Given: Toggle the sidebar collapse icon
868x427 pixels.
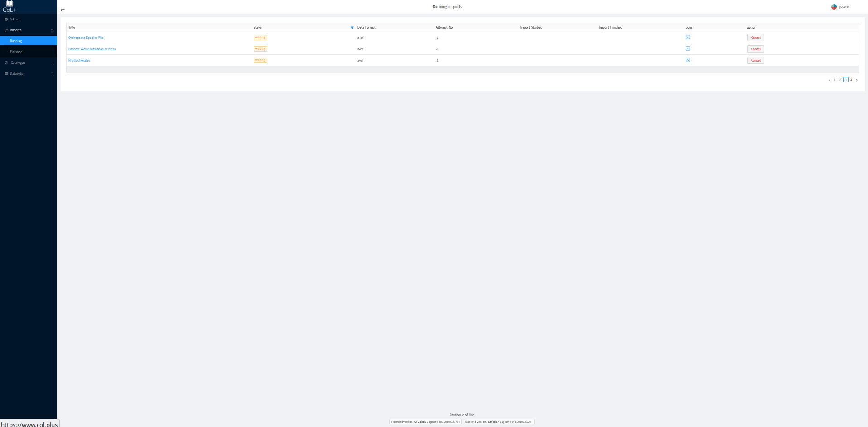Looking at the screenshot, I should tap(62, 10).
